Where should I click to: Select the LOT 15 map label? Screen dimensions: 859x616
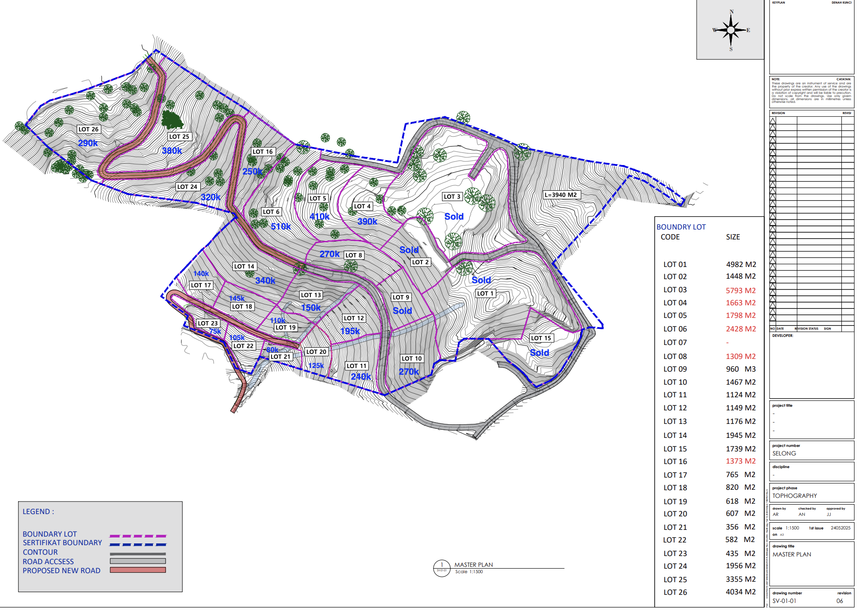pyautogui.click(x=541, y=338)
